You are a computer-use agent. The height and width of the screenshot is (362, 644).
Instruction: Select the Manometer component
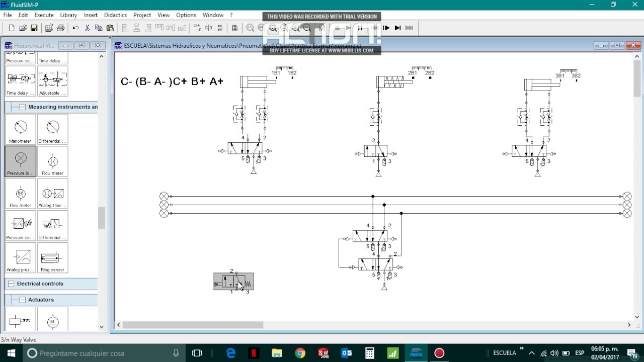point(21,129)
